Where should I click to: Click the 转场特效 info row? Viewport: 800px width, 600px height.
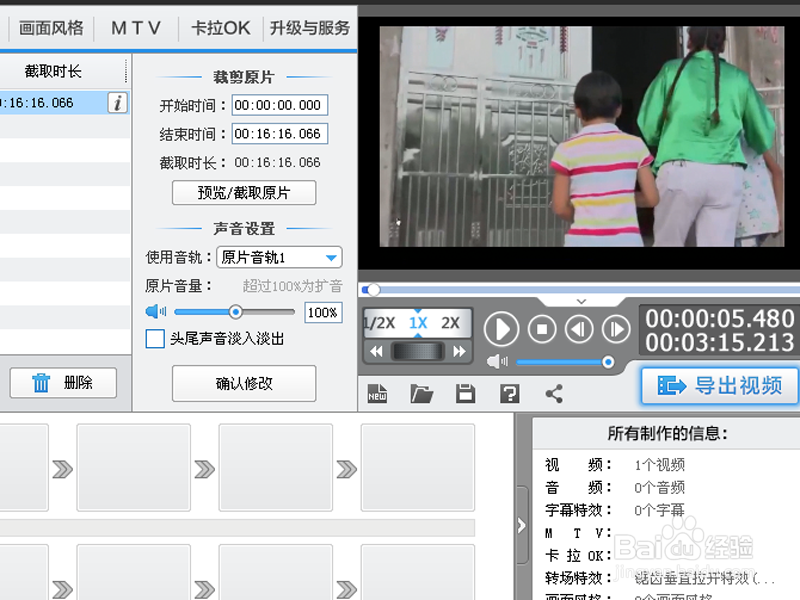click(660, 578)
